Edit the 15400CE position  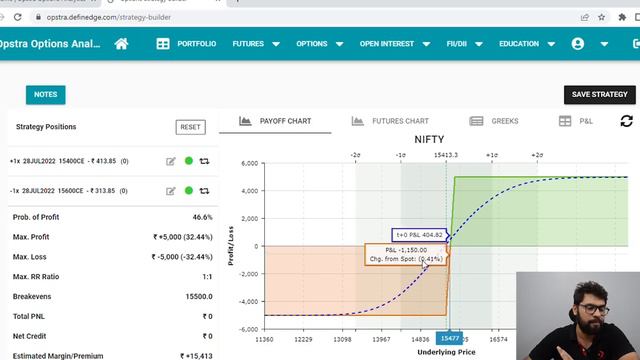(171, 161)
